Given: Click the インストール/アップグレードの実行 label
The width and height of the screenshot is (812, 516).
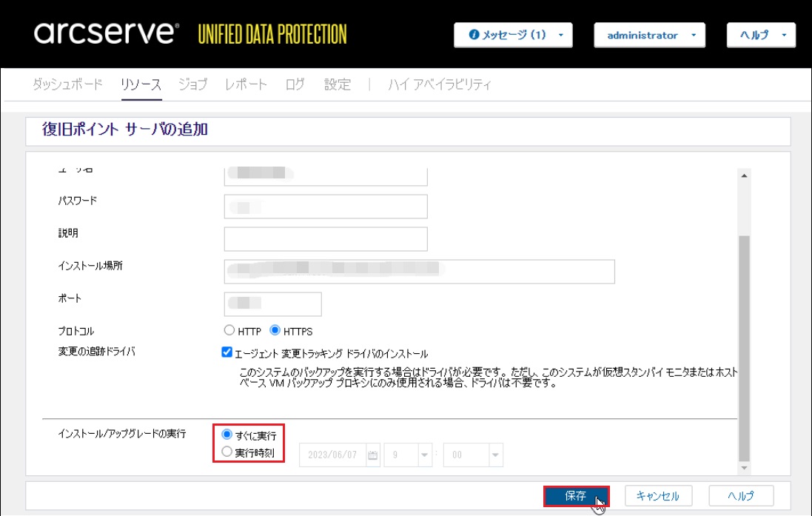Looking at the screenshot, I should (121, 434).
